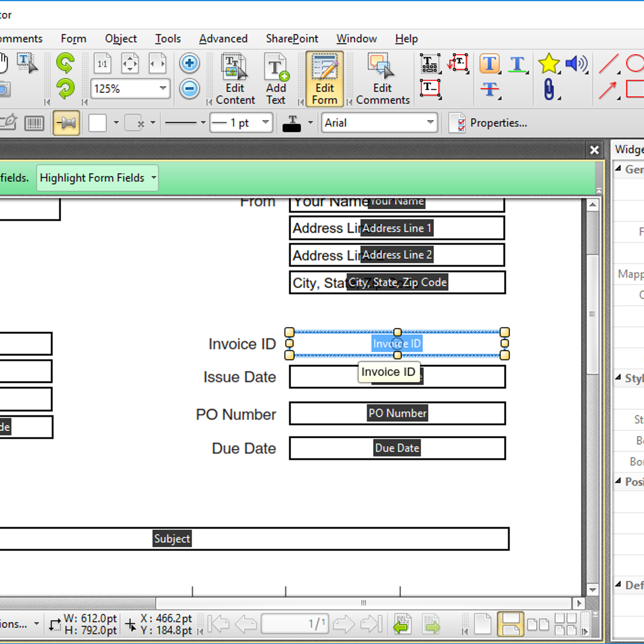644x644 pixels.
Task: Open the Form menu
Action: pos(73,38)
